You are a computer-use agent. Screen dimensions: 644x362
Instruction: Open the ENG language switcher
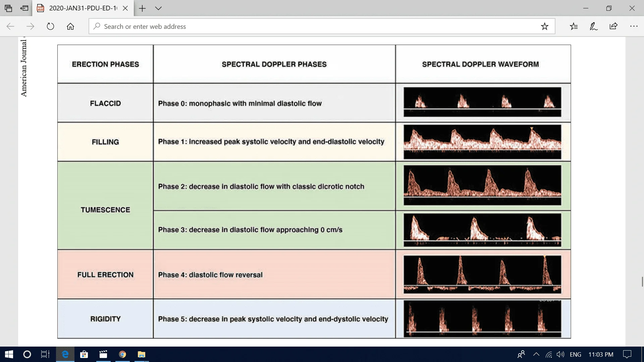coord(576,354)
